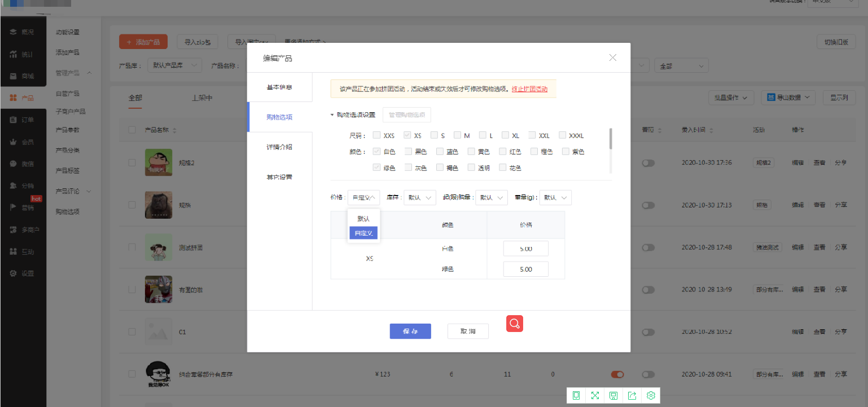Screen dimensions: 868x407
Task: Click the green gear settings icon
Action: pos(651,396)
